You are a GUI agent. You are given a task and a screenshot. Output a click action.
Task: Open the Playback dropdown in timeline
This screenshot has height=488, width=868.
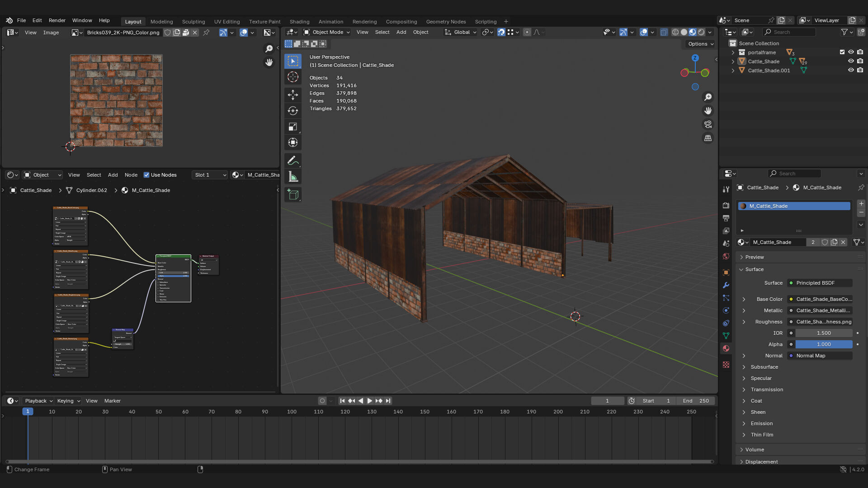coord(38,401)
